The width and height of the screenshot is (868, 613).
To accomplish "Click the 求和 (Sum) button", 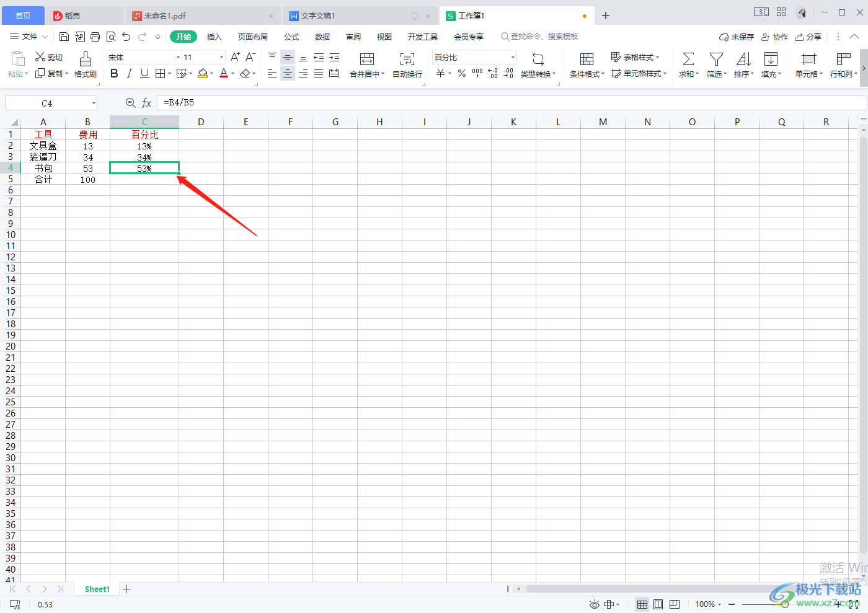I will coord(688,64).
